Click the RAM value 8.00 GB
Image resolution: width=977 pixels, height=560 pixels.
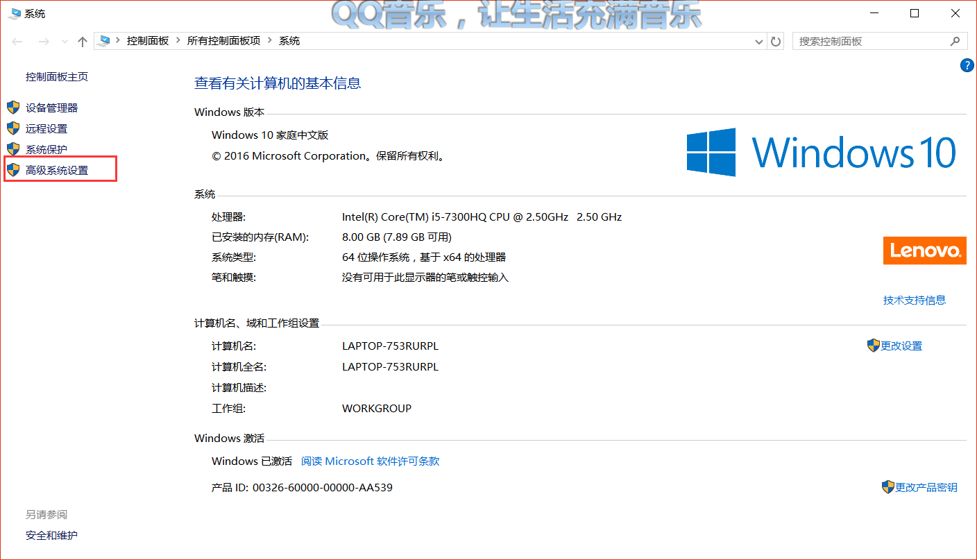pos(397,237)
